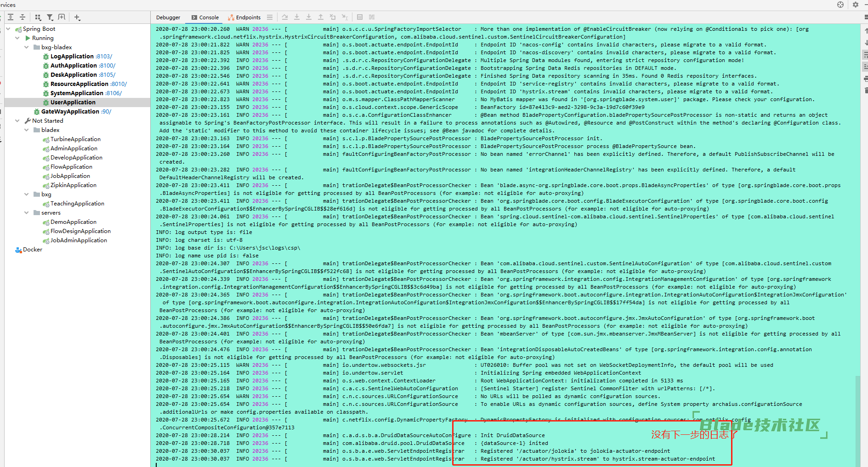
Task: Click the Expand All icon in Services toolbar
Action: point(11,17)
